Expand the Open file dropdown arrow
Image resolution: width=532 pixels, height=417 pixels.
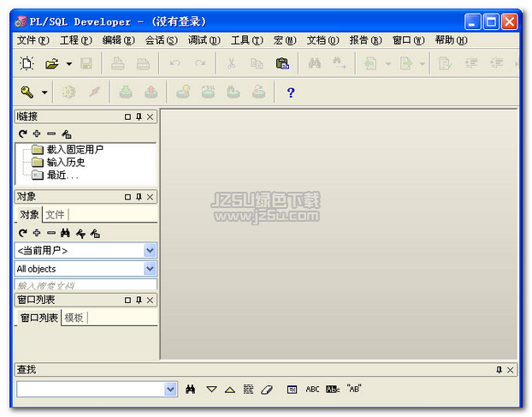click(69, 64)
